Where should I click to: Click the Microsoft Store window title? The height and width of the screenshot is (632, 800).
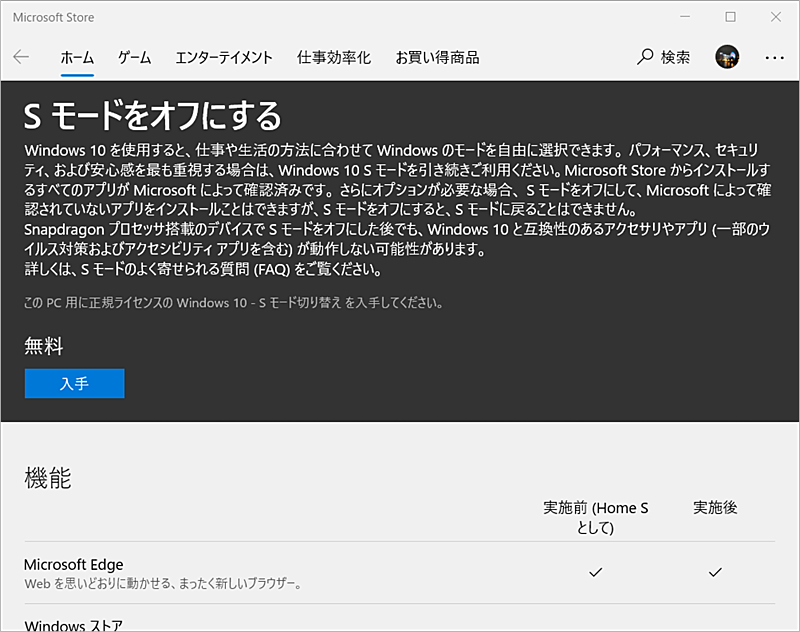(x=54, y=17)
